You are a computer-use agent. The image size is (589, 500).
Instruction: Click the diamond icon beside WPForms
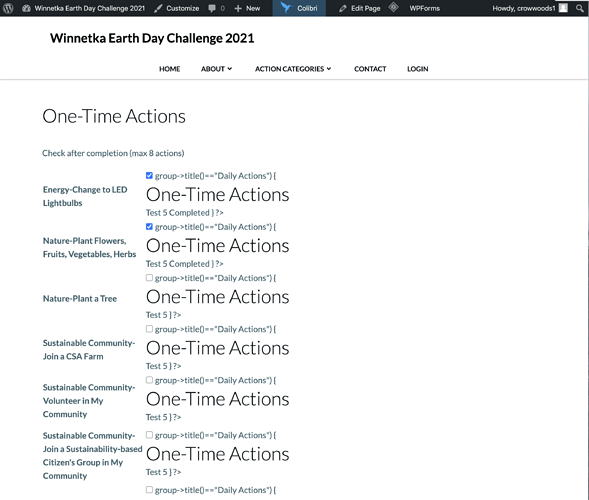coord(393,7)
